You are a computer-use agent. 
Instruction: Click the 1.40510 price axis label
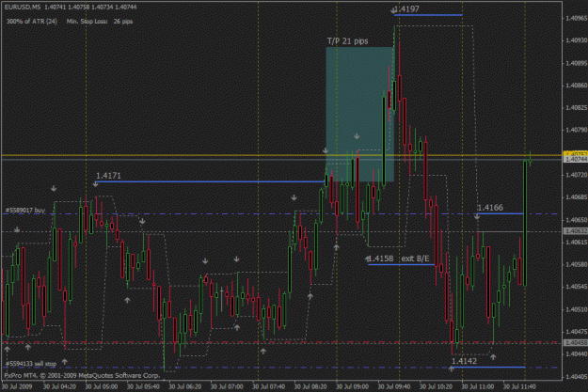click(x=577, y=309)
